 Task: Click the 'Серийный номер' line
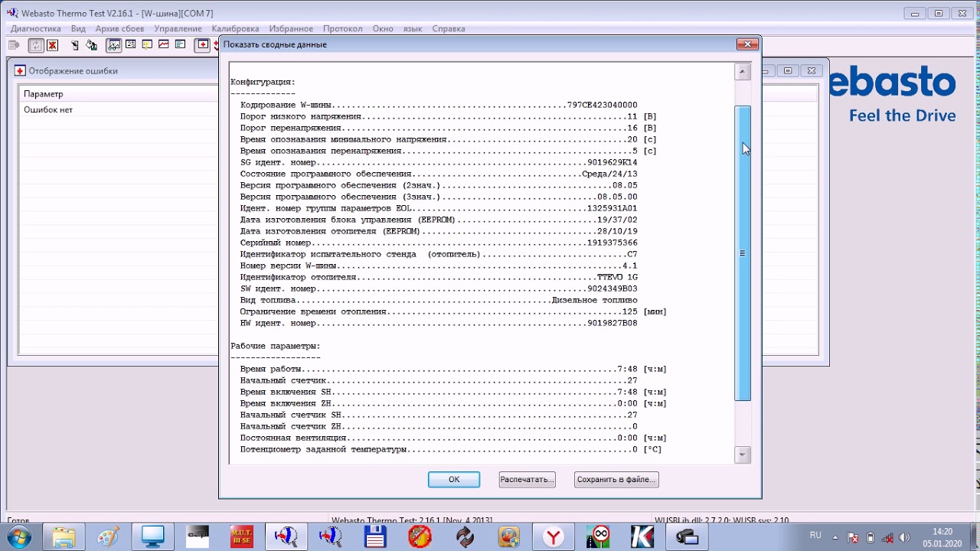pyautogui.click(x=439, y=243)
